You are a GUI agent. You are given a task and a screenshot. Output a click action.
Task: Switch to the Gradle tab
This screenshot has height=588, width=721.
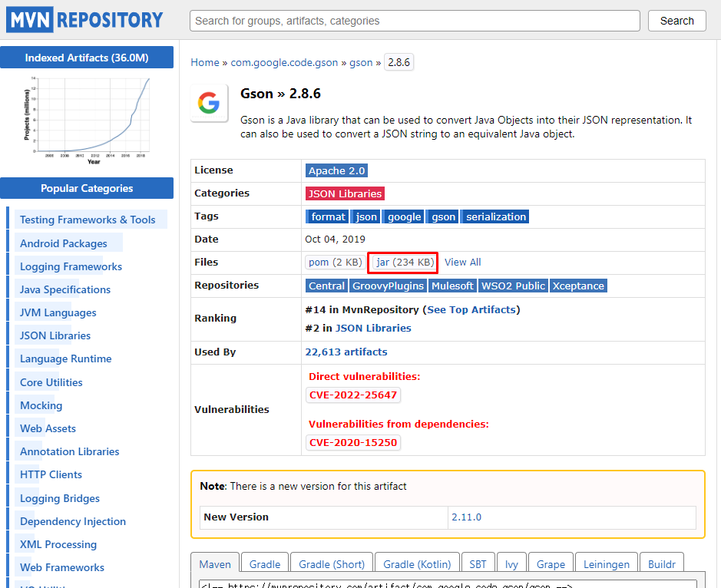coord(265,564)
